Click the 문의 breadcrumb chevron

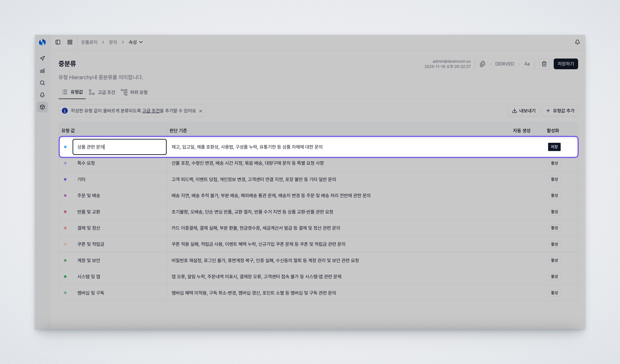point(123,42)
